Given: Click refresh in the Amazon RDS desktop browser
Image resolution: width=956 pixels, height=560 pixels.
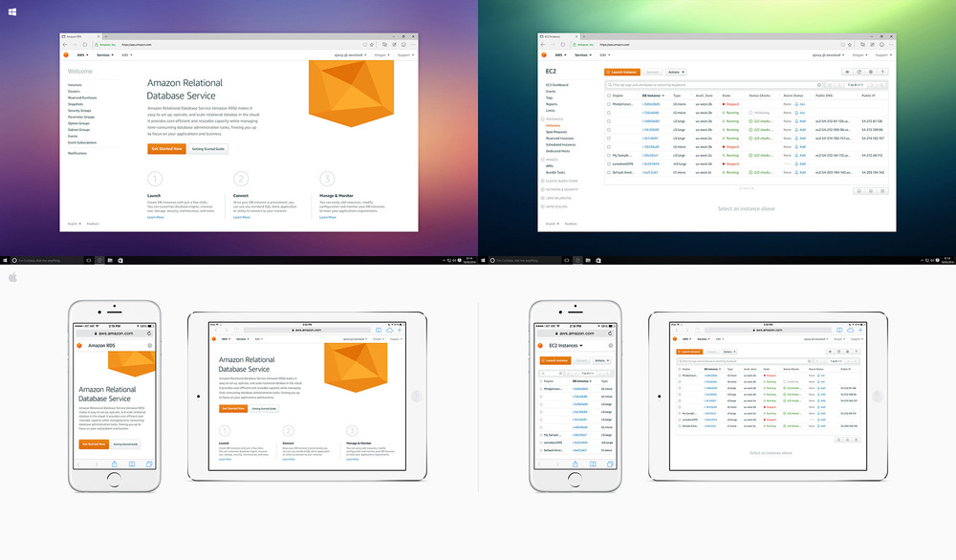Looking at the screenshot, I should click(x=85, y=45).
